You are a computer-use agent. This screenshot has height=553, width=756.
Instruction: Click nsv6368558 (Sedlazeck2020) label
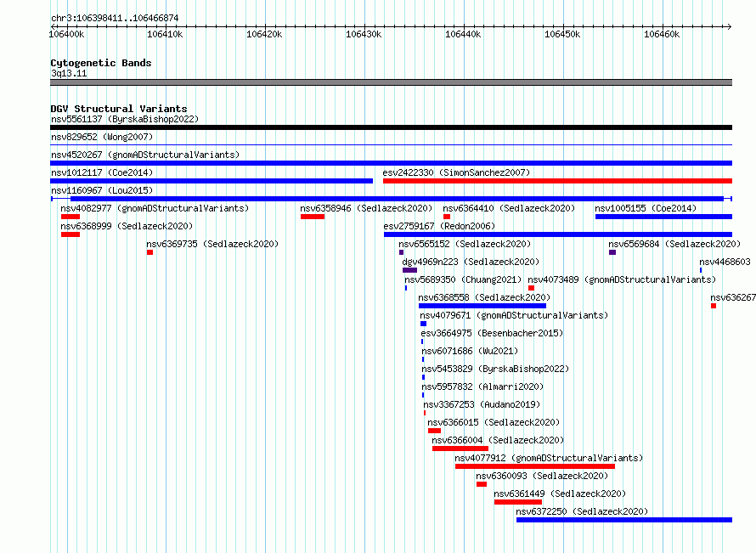tap(484, 297)
